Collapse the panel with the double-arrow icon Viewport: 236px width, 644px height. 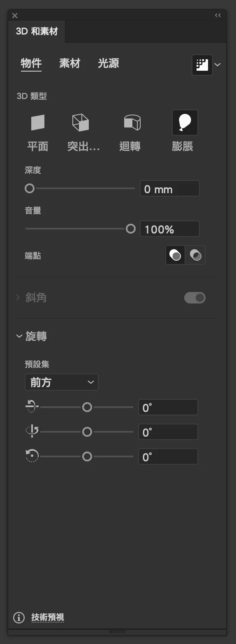[x=218, y=15]
